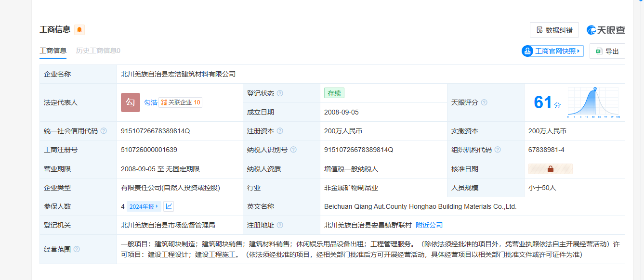644x280 pixels.
Task: Click the help icon beside 经营范围
Action: coord(77,249)
